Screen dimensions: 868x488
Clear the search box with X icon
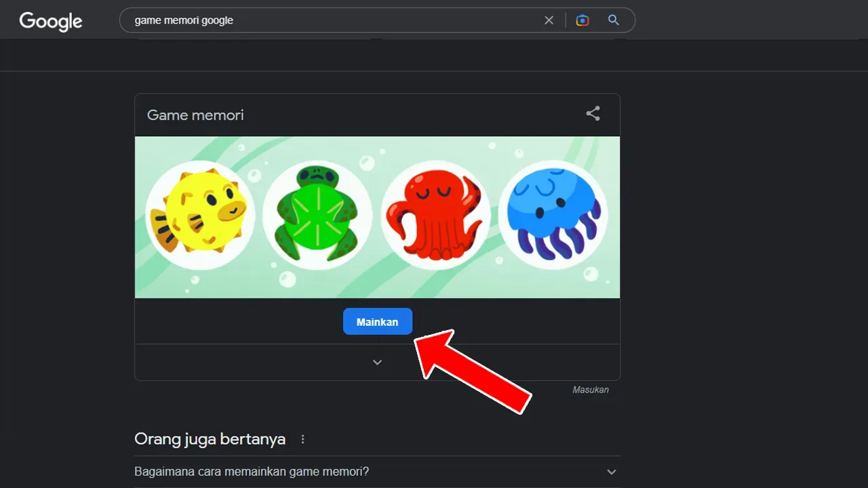point(549,20)
